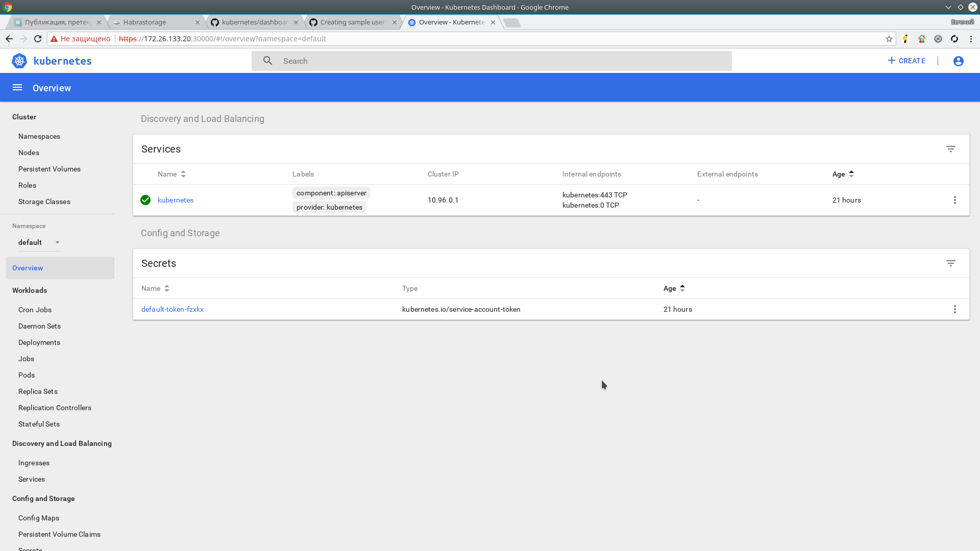Click the search magnifier icon

point(267,61)
